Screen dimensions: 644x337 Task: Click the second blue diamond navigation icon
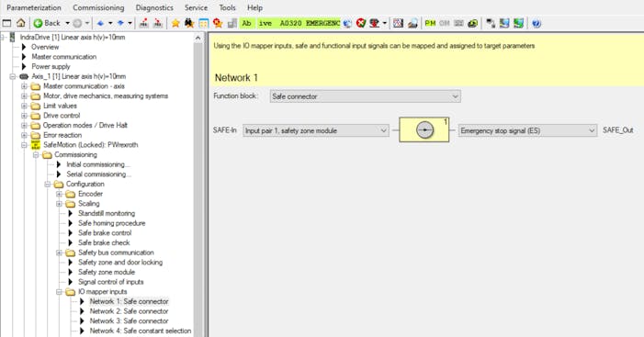pos(120,23)
